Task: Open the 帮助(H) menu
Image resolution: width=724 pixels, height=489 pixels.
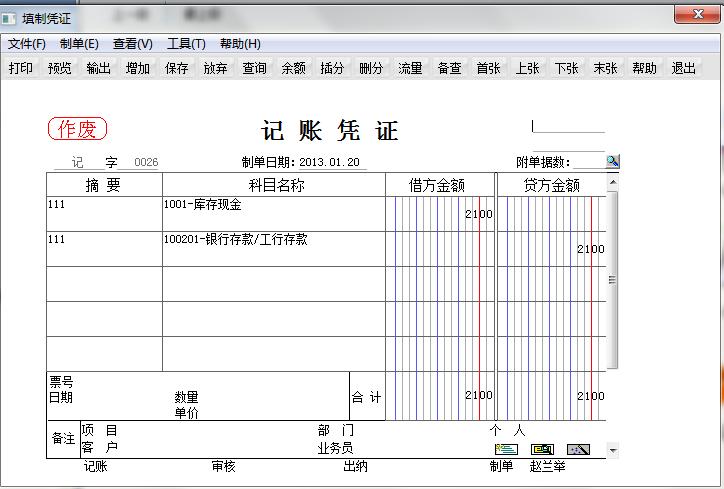Action: [240, 44]
